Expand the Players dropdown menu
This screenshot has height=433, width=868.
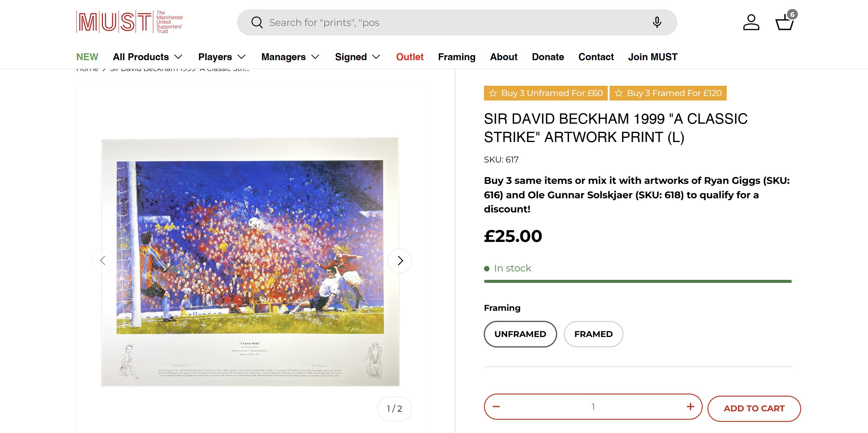coord(222,57)
